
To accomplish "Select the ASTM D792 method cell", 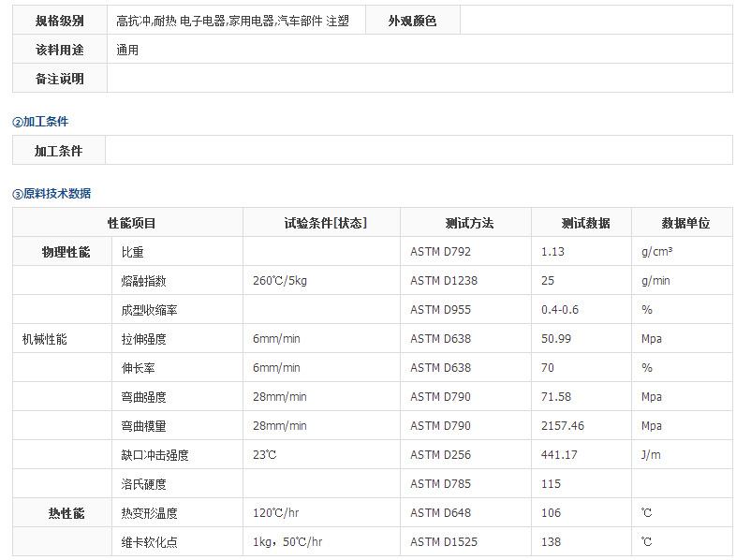I will (x=466, y=252).
